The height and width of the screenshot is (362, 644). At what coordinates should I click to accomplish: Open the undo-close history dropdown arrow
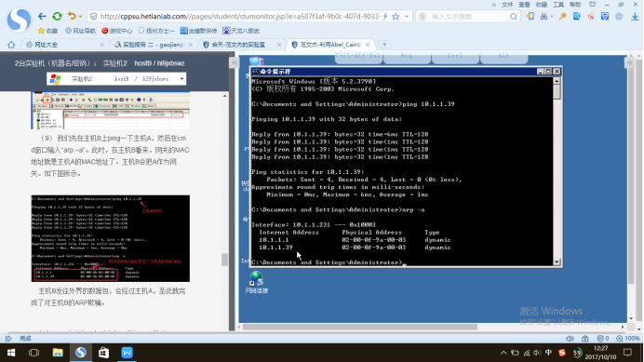pyautogui.click(x=80, y=17)
